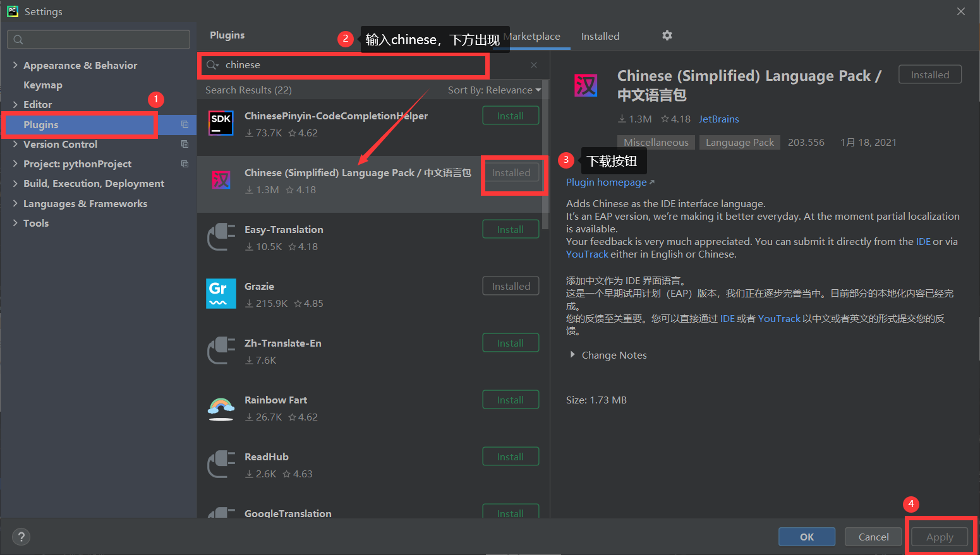Click the OK button
Screen dimensions: 980x555
[807, 537]
